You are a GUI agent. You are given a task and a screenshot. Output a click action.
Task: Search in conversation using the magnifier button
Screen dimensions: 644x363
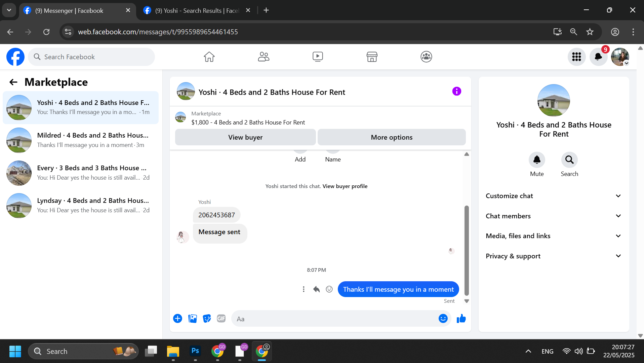(569, 160)
